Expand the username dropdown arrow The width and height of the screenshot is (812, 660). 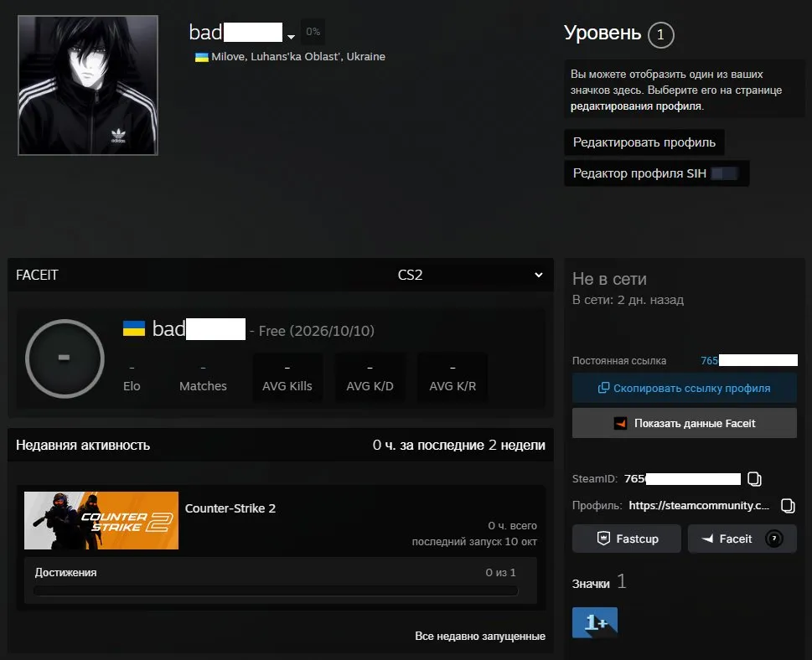[x=291, y=37]
